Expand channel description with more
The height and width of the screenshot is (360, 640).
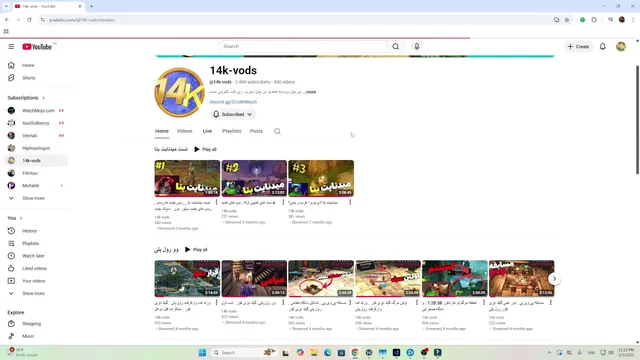click(310, 92)
